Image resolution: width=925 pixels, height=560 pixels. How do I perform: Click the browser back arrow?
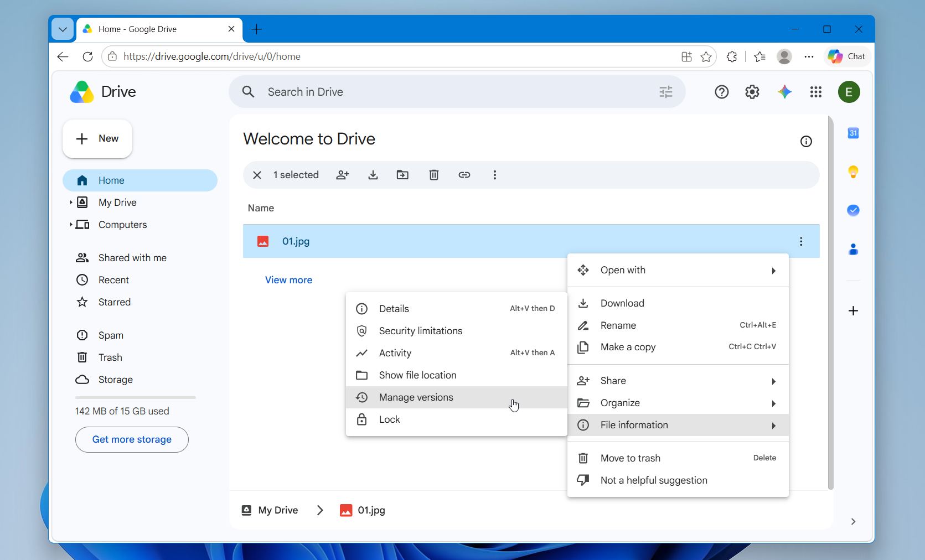click(63, 56)
